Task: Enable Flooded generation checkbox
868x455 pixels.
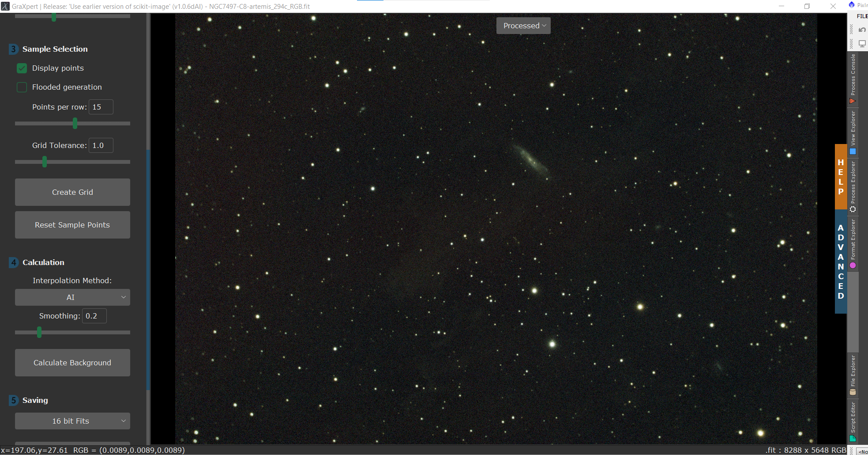Action: [x=22, y=87]
